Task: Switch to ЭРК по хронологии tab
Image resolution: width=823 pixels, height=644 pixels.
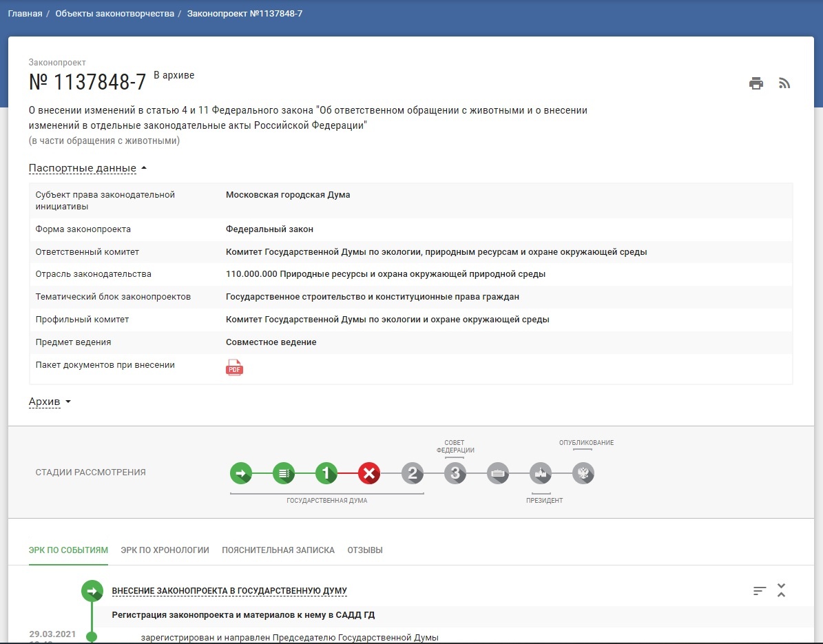Action: coord(165,550)
